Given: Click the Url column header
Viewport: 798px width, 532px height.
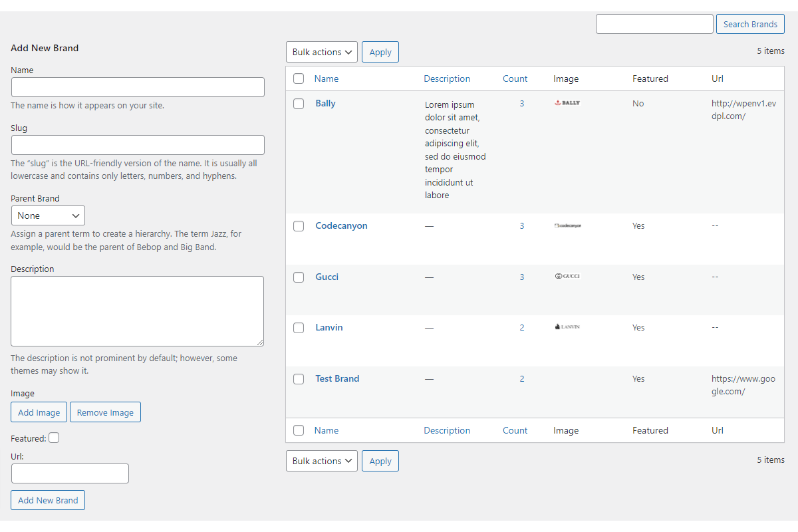Looking at the screenshot, I should click(x=718, y=78).
